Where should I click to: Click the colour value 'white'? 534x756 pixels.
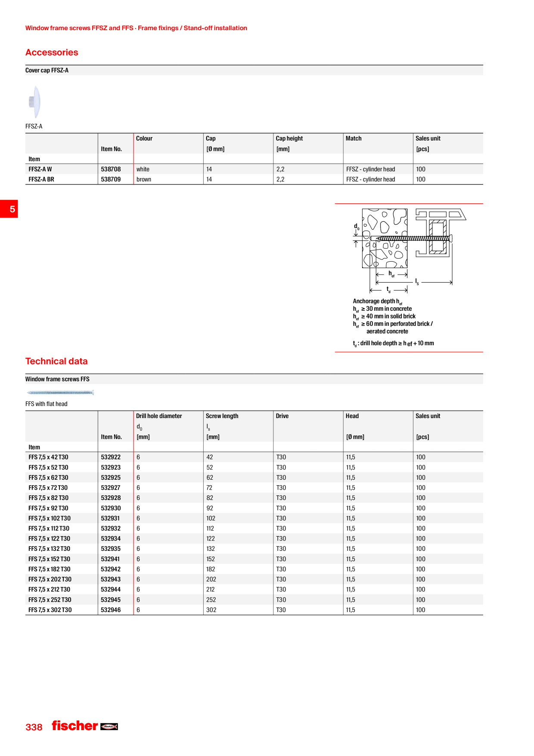tap(143, 169)
